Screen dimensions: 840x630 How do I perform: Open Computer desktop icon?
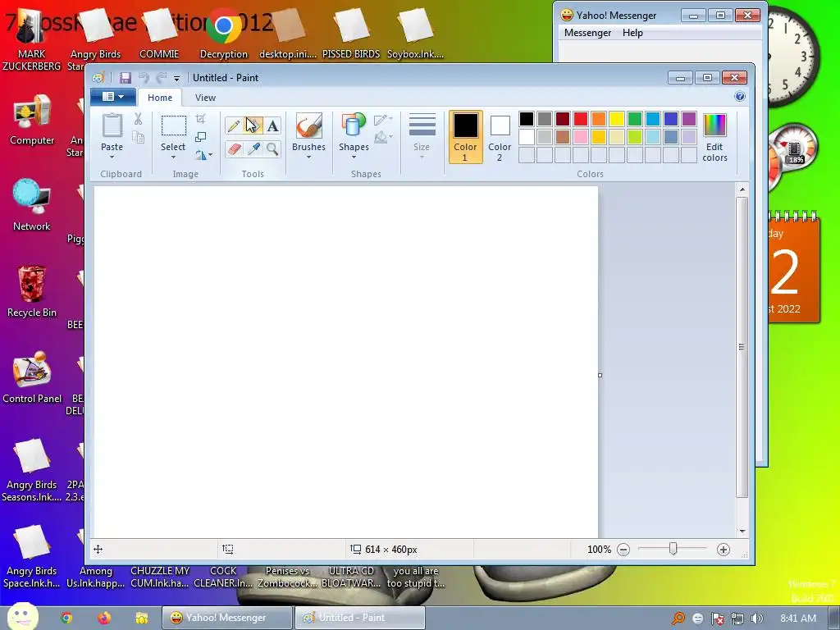(32, 120)
